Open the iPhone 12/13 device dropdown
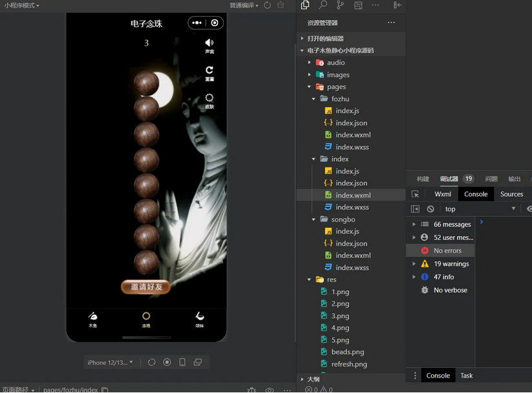The height and width of the screenshot is (393, 532). (110, 362)
